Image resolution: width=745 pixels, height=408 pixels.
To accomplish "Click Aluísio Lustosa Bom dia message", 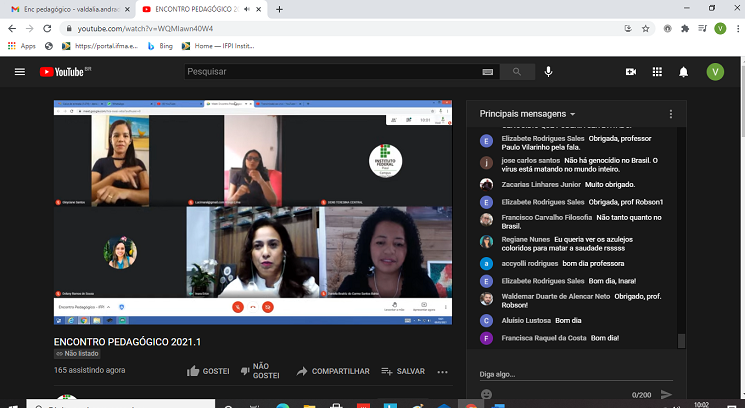I will [x=575, y=320].
